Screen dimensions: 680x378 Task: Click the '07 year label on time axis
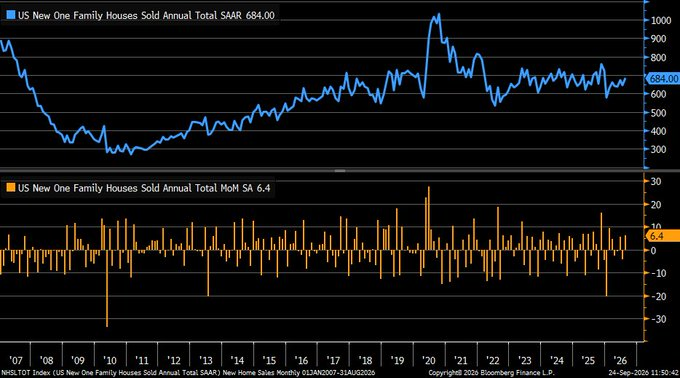coord(15,360)
